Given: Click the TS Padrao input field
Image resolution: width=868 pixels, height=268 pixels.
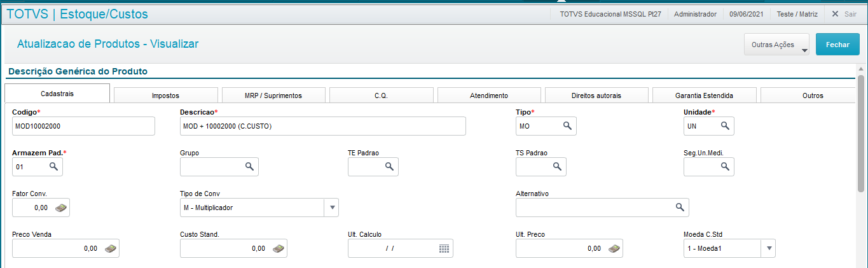Looking at the screenshot, I should (x=541, y=166).
